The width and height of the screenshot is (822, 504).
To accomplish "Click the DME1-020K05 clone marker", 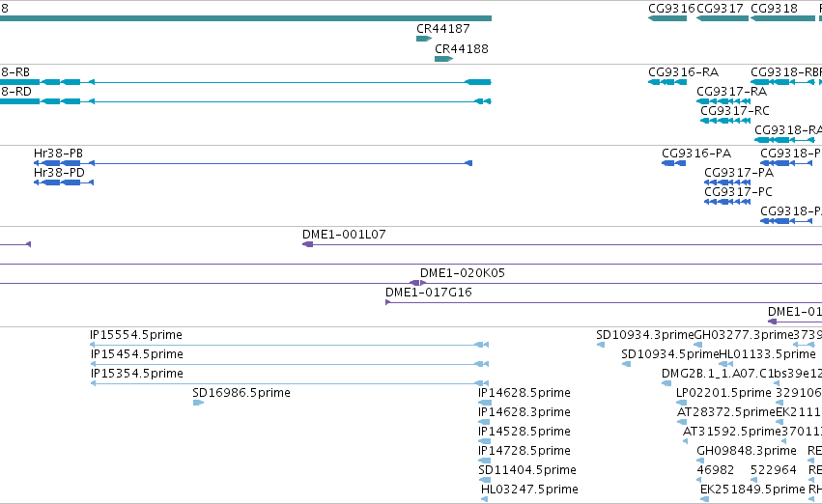I will [x=418, y=283].
